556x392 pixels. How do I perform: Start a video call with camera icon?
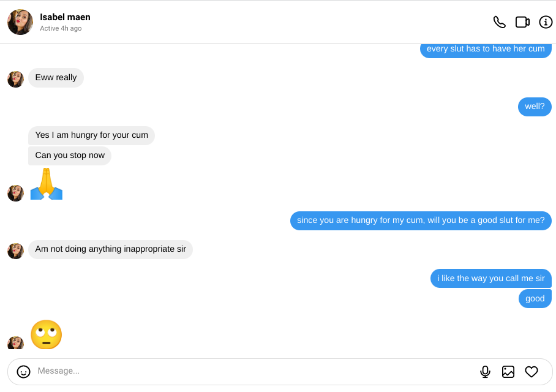coord(522,22)
